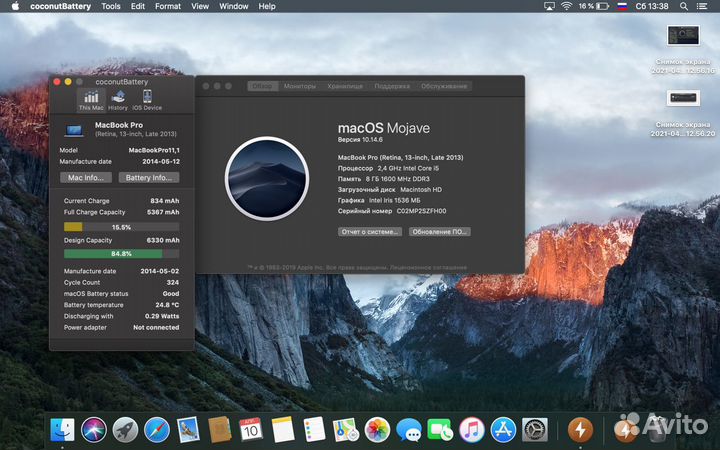Open Messages from the Dock
The height and width of the screenshot is (450, 720).
click(409, 430)
